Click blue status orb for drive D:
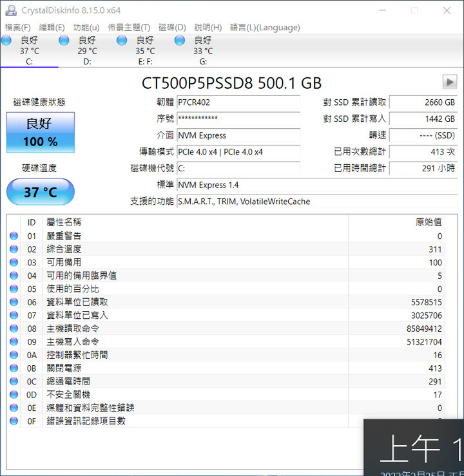This screenshot has width=464, height=476. [64, 40]
